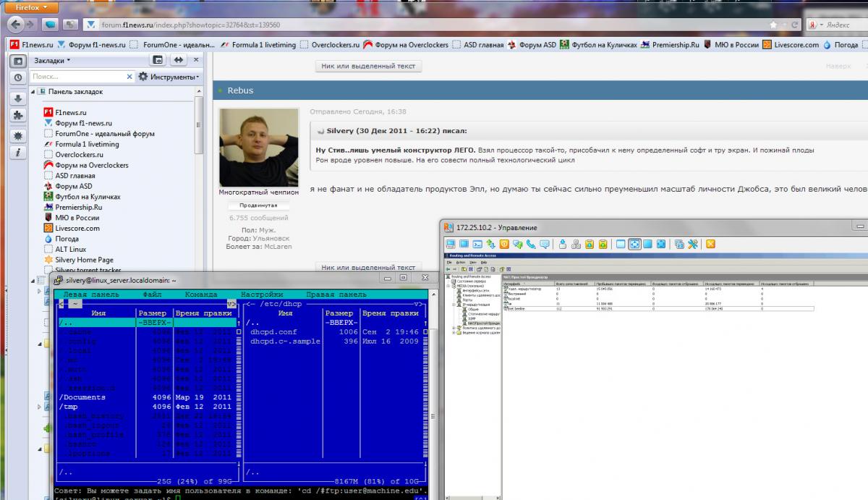
Task: Toggle highlighted view-mode icon in remote toolbar
Action: point(634,244)
